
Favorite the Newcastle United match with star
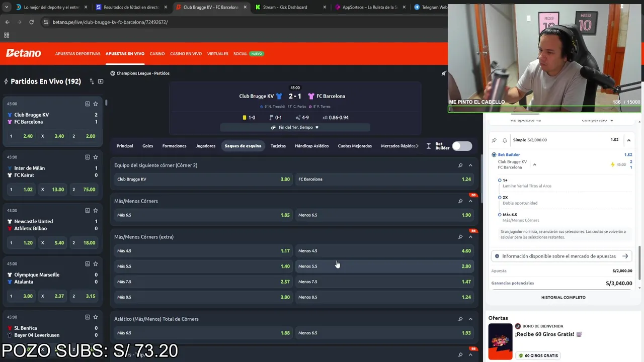coord(96,210)
